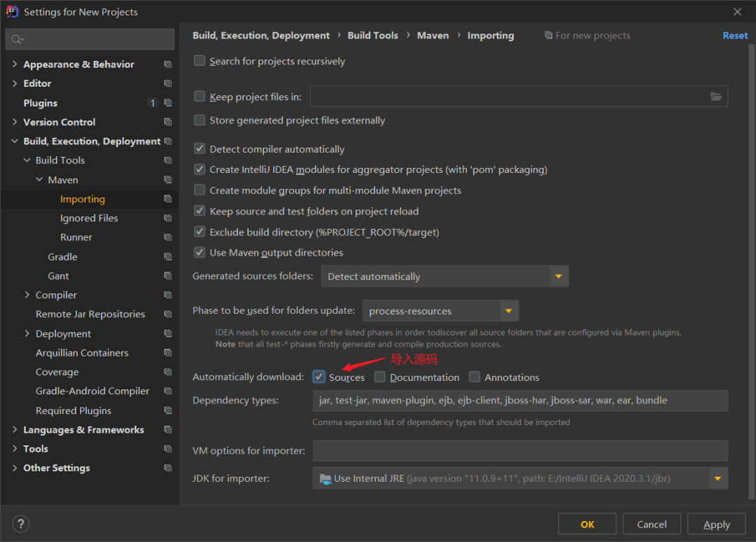The width and height of the screenshot is (756, 542).
Task: Click the project-level icon beside Gant
Action: pos(168,276)
